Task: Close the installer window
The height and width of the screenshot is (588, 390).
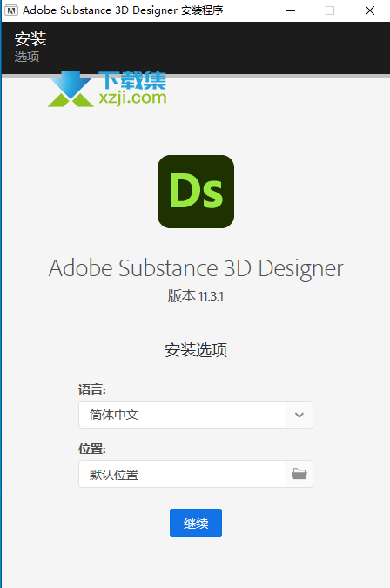Action: [370, 10]
